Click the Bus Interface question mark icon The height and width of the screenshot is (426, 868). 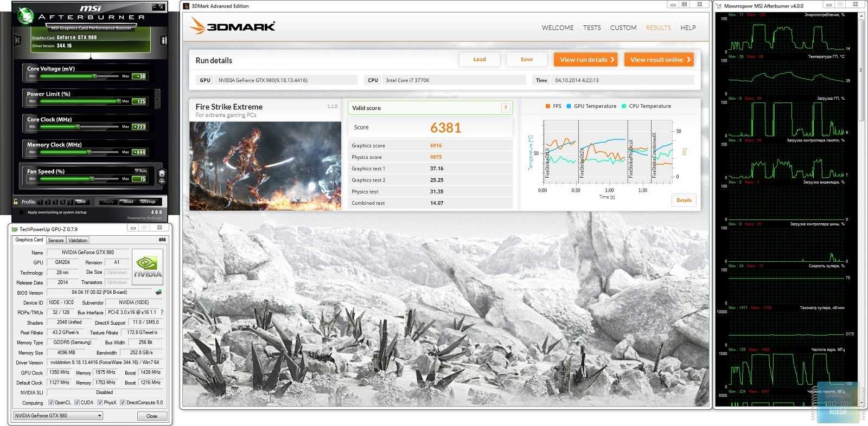pyautogui.click(x=162, y=312)
